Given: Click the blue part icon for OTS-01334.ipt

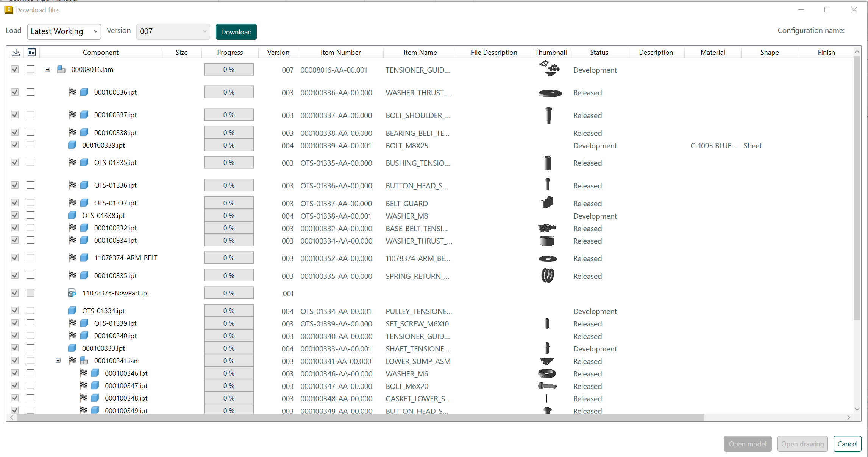Looking at the screenshot, I should click(x=72, y=311).
